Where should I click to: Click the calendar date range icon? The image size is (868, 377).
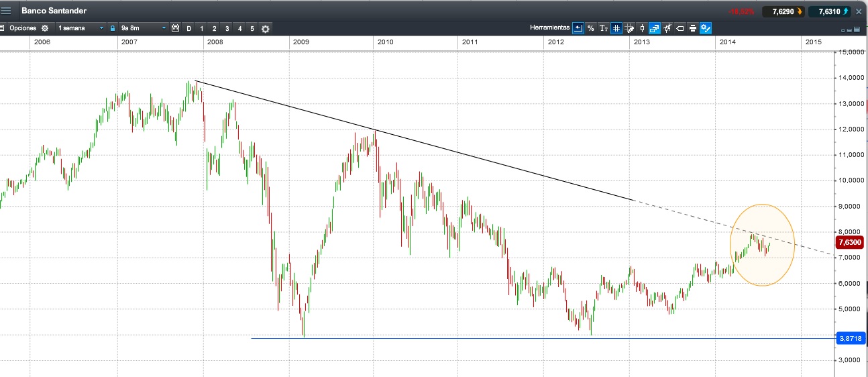point(176,28)
